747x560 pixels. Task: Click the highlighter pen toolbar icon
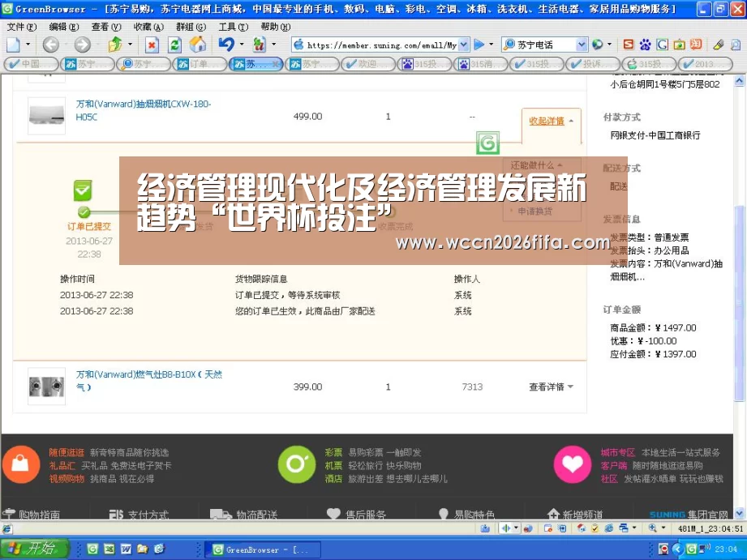[719, 45]
